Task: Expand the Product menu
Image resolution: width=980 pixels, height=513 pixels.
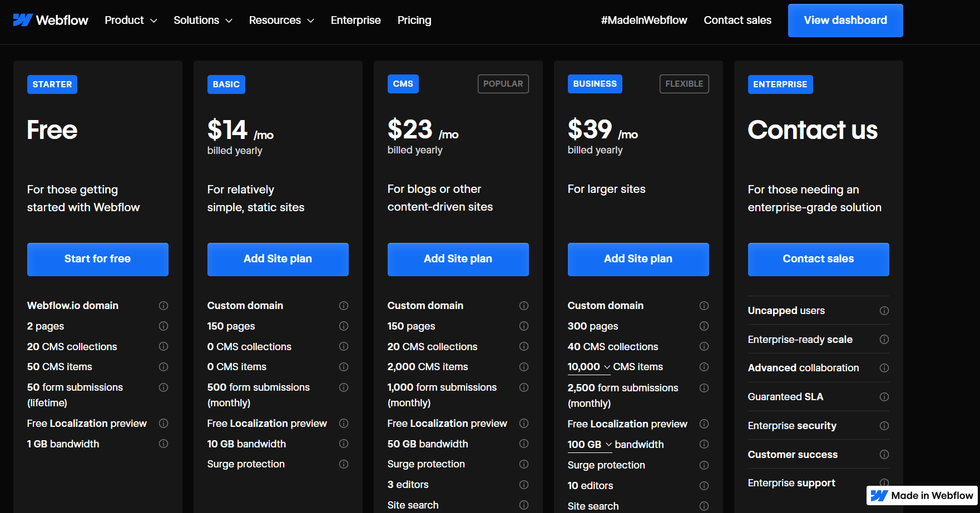Action: [131, 20]
